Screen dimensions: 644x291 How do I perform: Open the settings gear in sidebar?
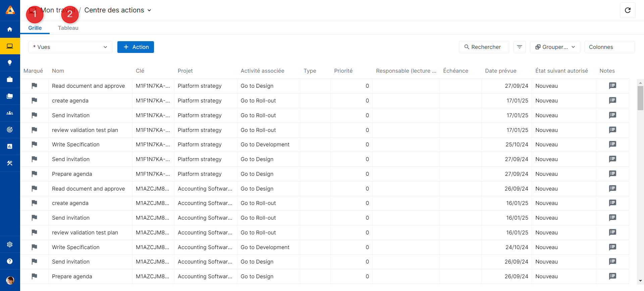pos(10,244)
